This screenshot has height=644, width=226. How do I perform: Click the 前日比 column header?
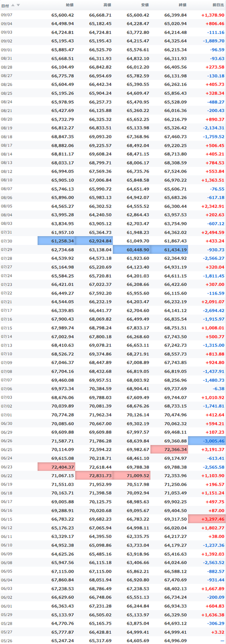click(x=217, y=5)
